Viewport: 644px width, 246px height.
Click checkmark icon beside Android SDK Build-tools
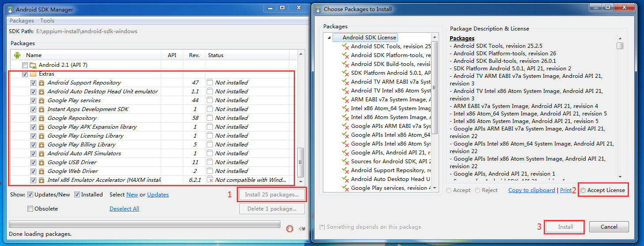tap(345, 64)
